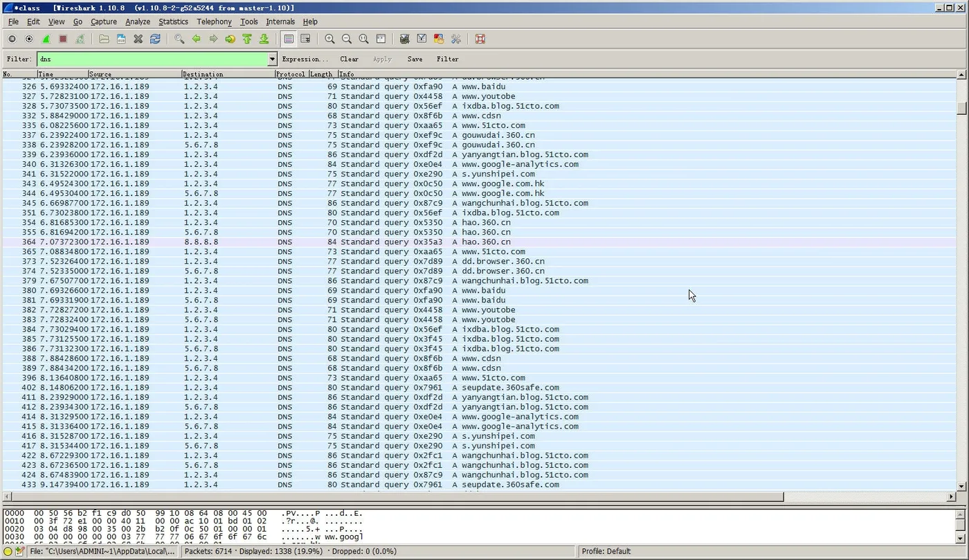Click Save next to the filter
Screen dimensions: 969x560
pos(415,60)
